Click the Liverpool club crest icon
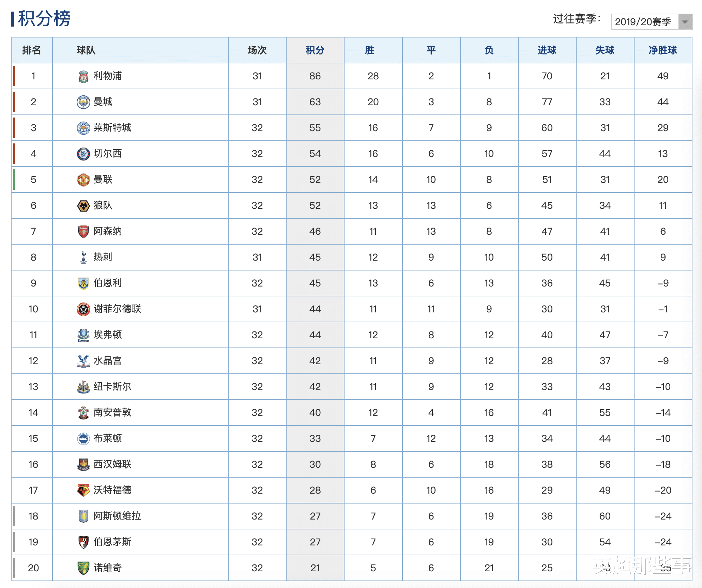This screenshot has height=588, width=702. (x=83, y=76)
